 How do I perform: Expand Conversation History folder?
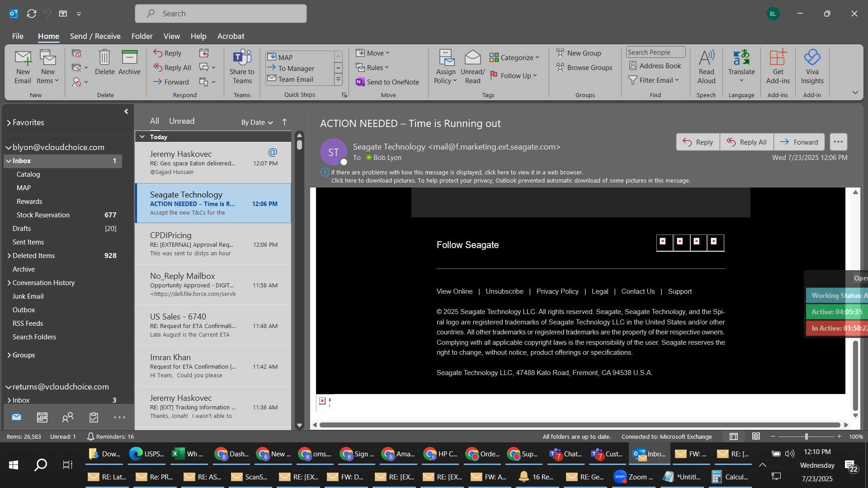pyautogui.click(x=9, y=282)
